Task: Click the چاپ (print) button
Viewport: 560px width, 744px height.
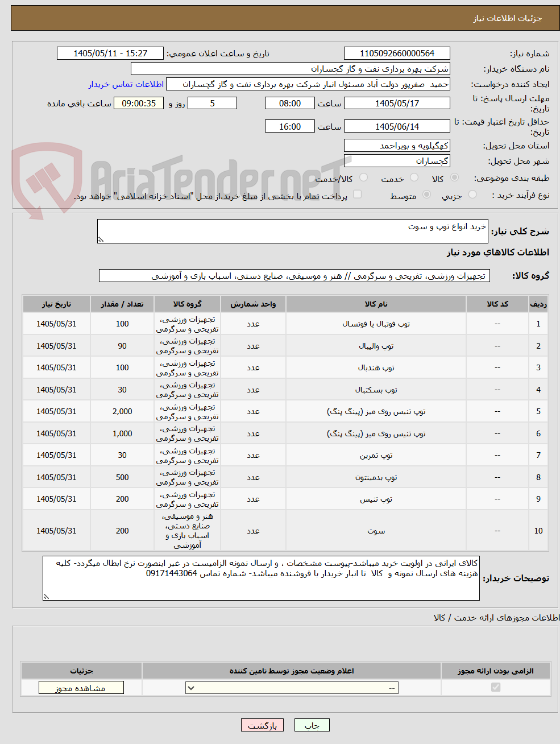Action: [x=312, y=725]
